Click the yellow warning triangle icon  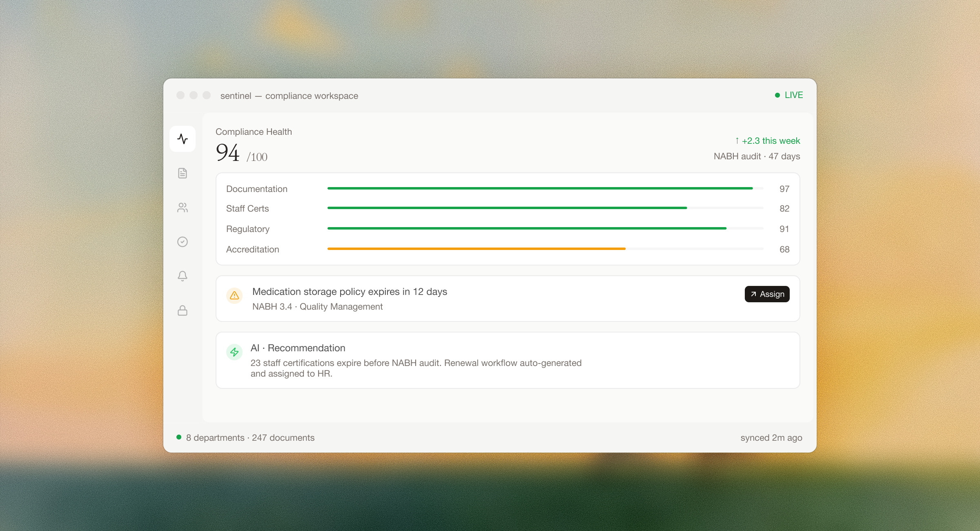pyautogui.click(x=234, y=295)
